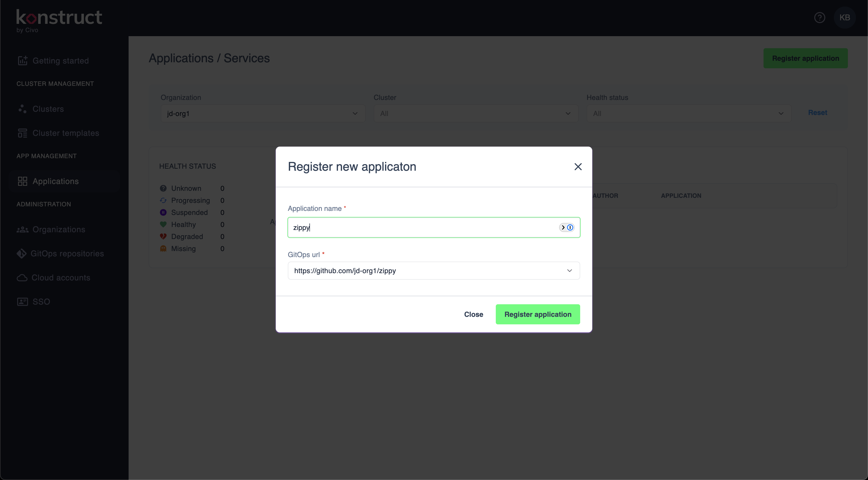Click the Clusters sidebar icon
Image resolution: width=868 pixels, height=480 pixels.
23,109
